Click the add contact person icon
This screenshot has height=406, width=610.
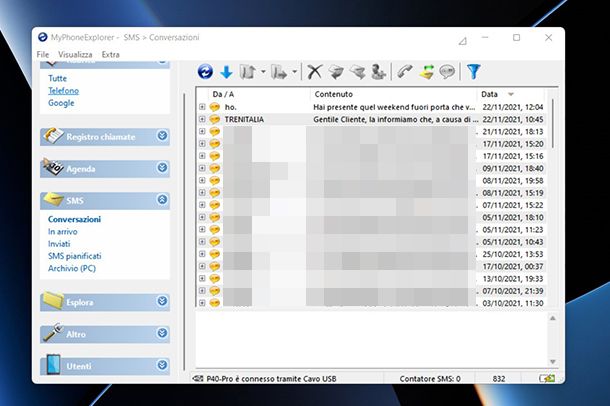coord(378,72)
